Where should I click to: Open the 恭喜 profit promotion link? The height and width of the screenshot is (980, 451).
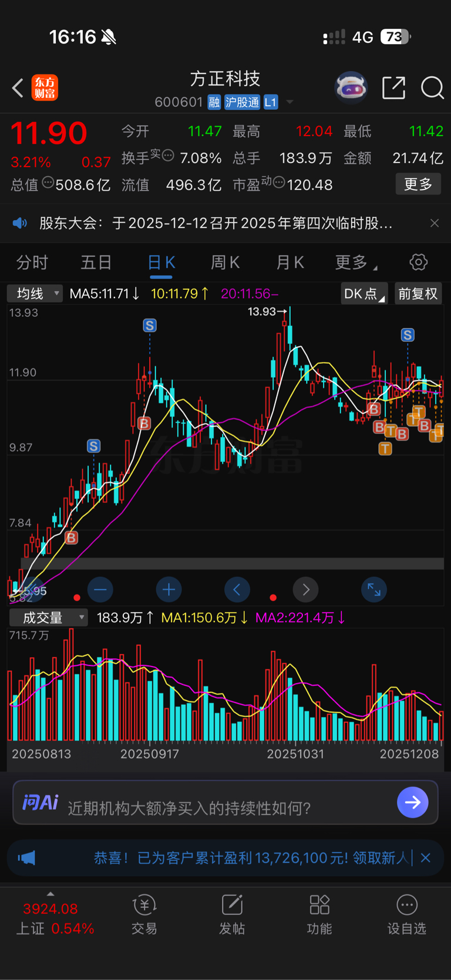[x=251, y=858]
